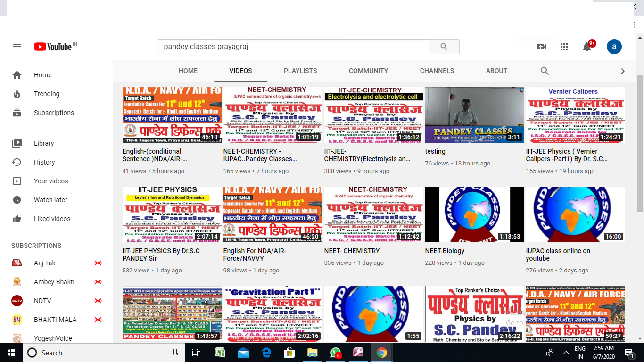This screenshot has height=362, width=644.
Task: Open Task View in the taskbar
Action: pos(196,353)
